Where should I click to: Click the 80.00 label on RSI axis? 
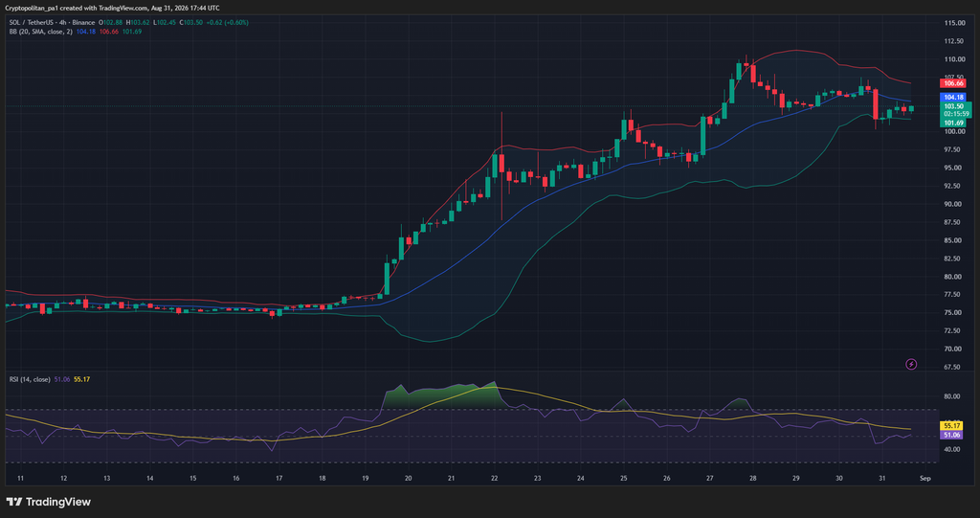(x=954, y=396)
